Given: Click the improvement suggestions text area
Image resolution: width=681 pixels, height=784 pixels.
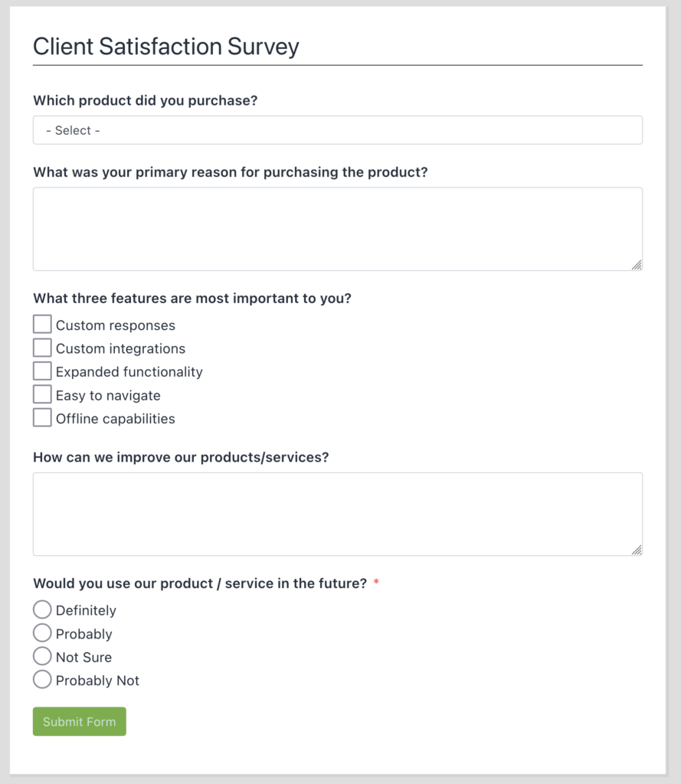Looking at the screenshot, I should coord(337,513).
